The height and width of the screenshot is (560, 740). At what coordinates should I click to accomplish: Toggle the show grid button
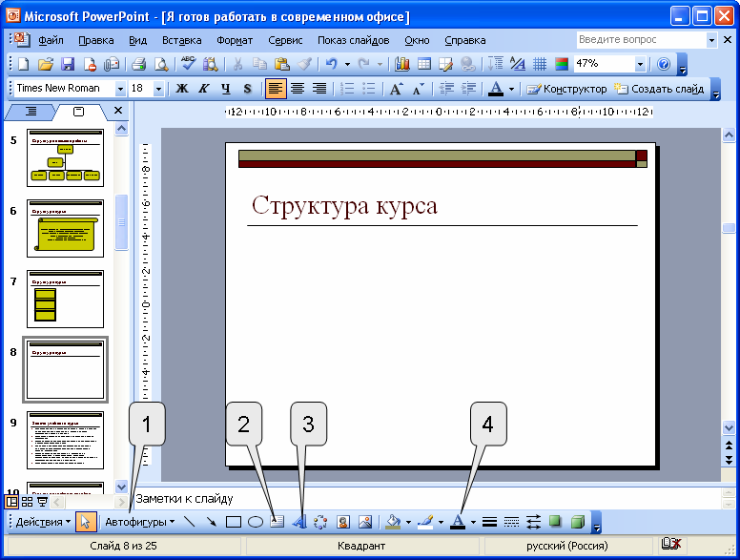pos(540,64)
